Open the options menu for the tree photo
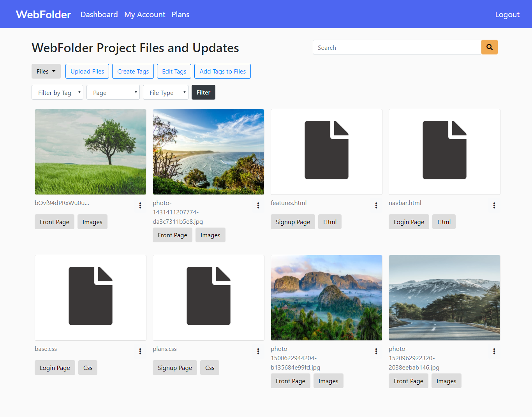The height and width of the screenshot is (417, 532). [140, 205]
